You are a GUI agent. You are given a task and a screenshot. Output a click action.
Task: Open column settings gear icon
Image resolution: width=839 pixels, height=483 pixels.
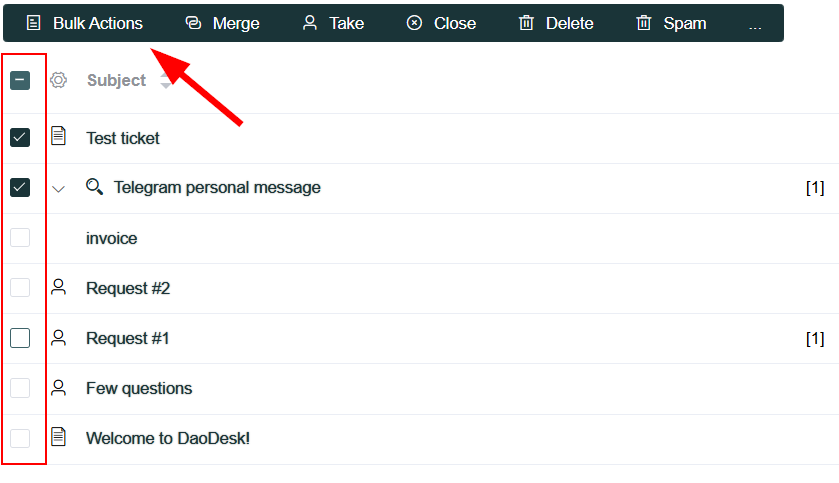(58, 80)
